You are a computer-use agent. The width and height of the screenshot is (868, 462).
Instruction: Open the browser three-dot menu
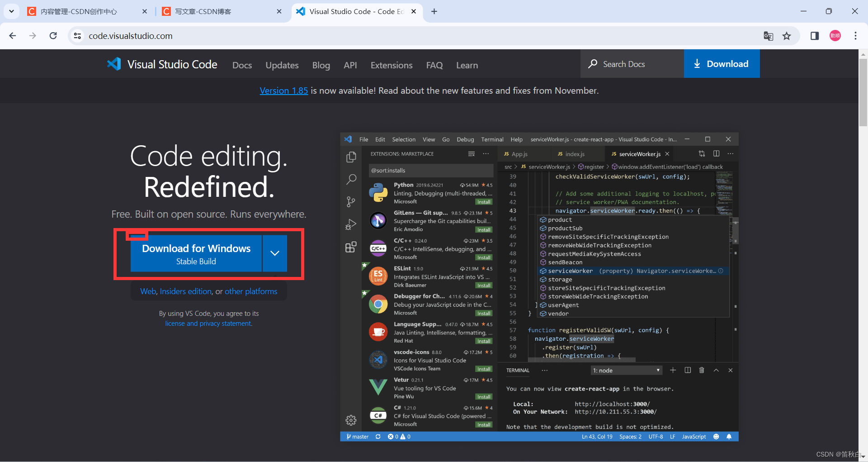pyautogui.click(x=855, y=36)
